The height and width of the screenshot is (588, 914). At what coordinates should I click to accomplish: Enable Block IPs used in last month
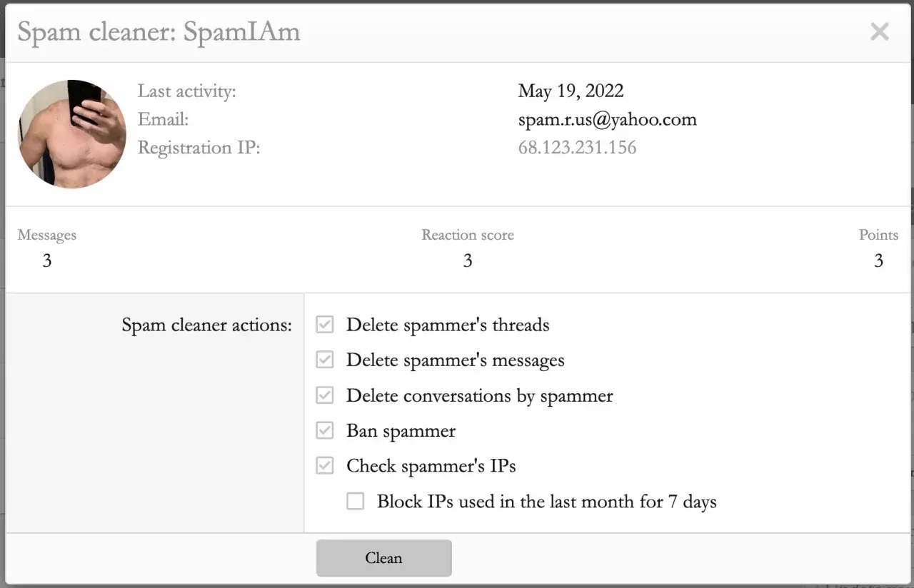click(x=356, y=502)
